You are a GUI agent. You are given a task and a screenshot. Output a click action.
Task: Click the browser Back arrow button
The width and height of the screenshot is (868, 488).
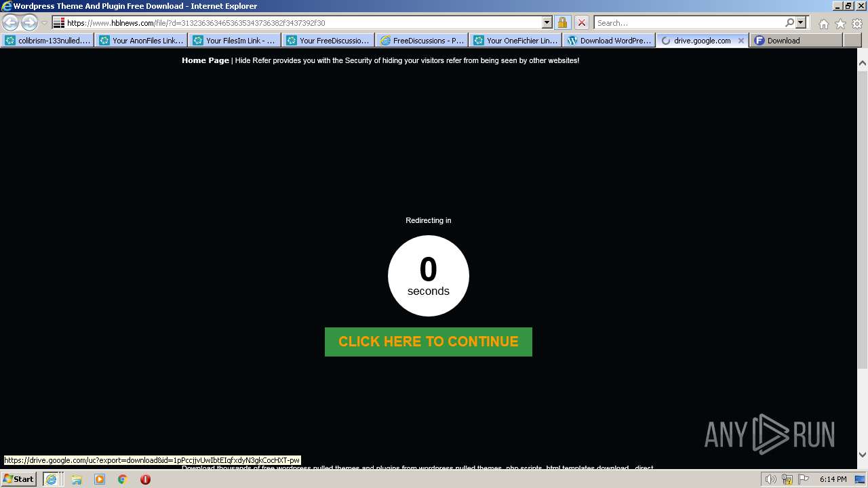10,22
